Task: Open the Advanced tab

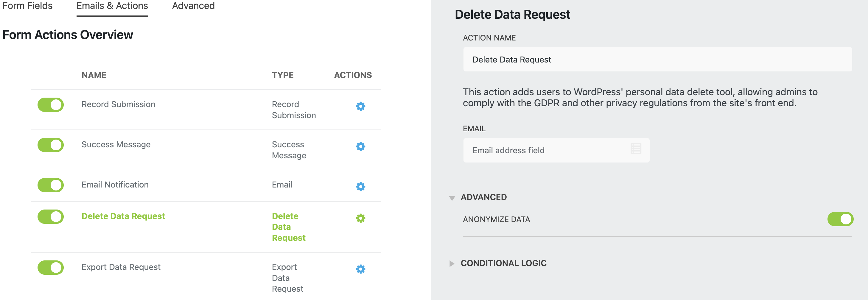Action: (x=193, y=6)
